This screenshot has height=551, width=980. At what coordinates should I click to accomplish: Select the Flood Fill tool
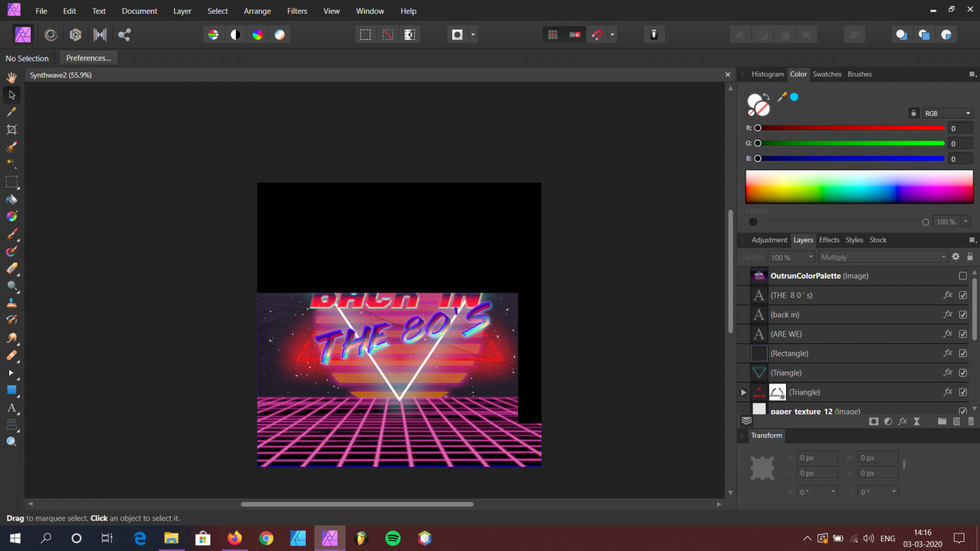pyautogui.click(x=11, y=199)
